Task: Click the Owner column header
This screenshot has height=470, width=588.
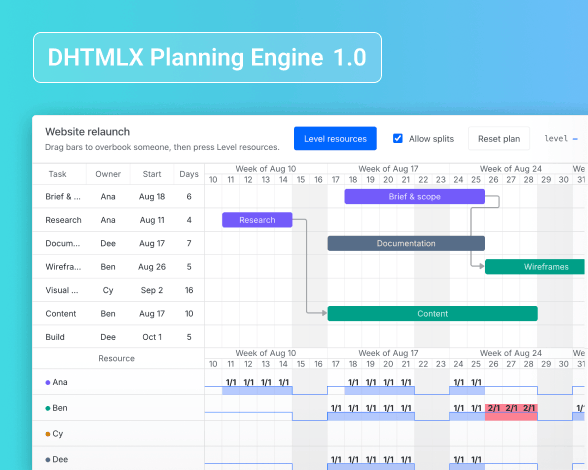Action: point(108,174)
